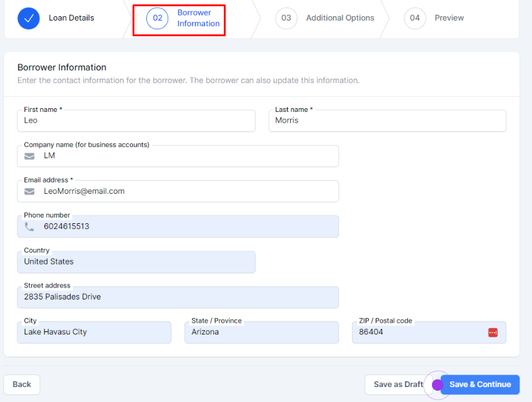This screenshot has height=402, width=532.
Task: Click the completed Loan Details checkmark icon
Action: (28, 18)
